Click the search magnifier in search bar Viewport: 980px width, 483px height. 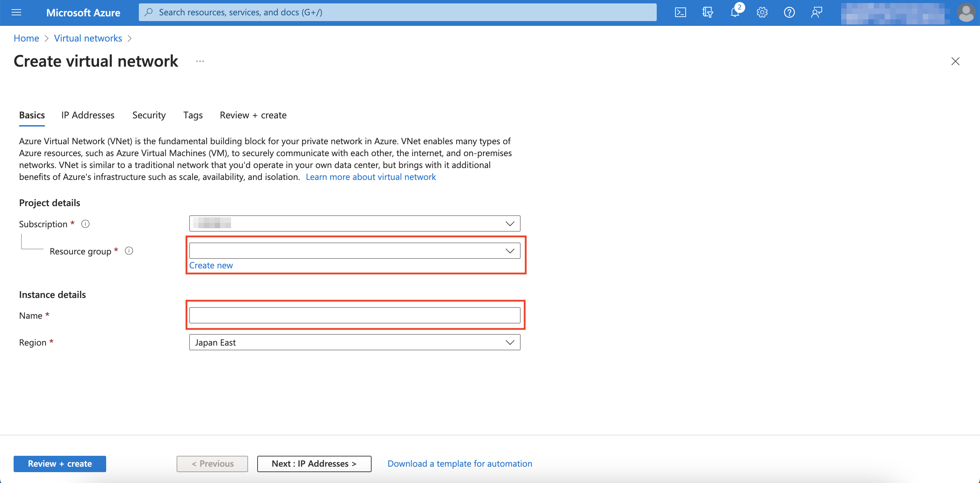pos(149,12)
